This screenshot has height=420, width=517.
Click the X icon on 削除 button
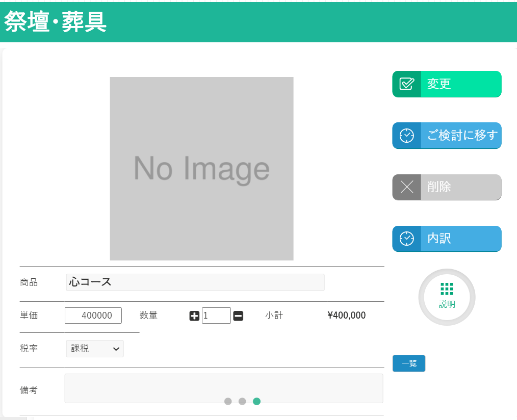tap(406, 187)
